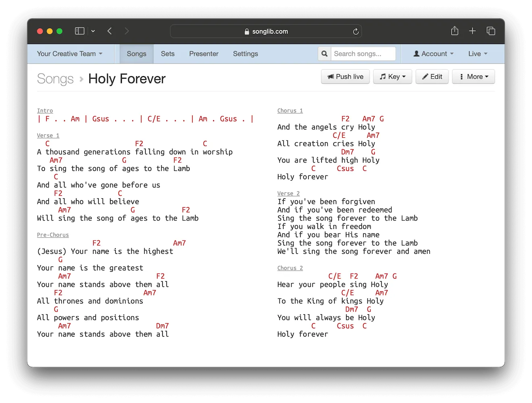Click the Intro section label
This screenshot has height=403, width=532.
pyautogui.click(x=45, y=111)
